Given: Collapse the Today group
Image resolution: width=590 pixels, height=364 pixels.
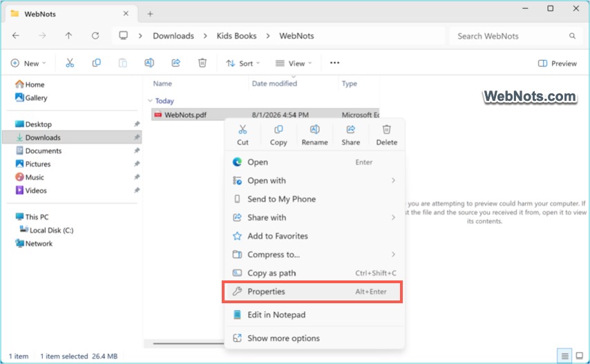Looking at the screenshot, I should (150, 101).
